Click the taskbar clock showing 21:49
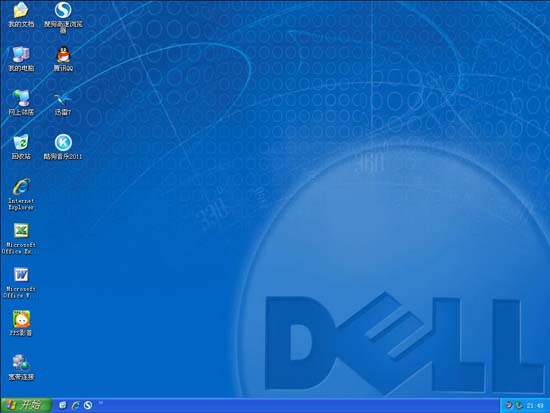Screen dimensions: 550x413 535,406
